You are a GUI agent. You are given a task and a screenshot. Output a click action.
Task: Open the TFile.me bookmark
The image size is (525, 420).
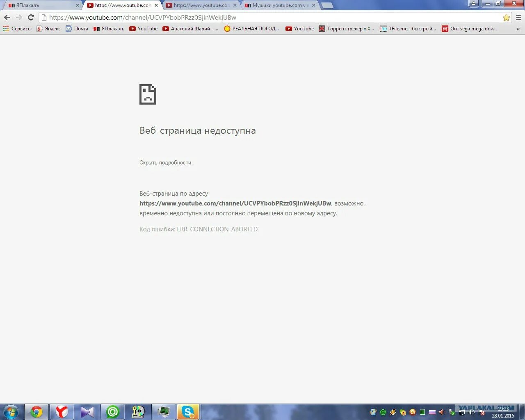[x=408, y=29]
